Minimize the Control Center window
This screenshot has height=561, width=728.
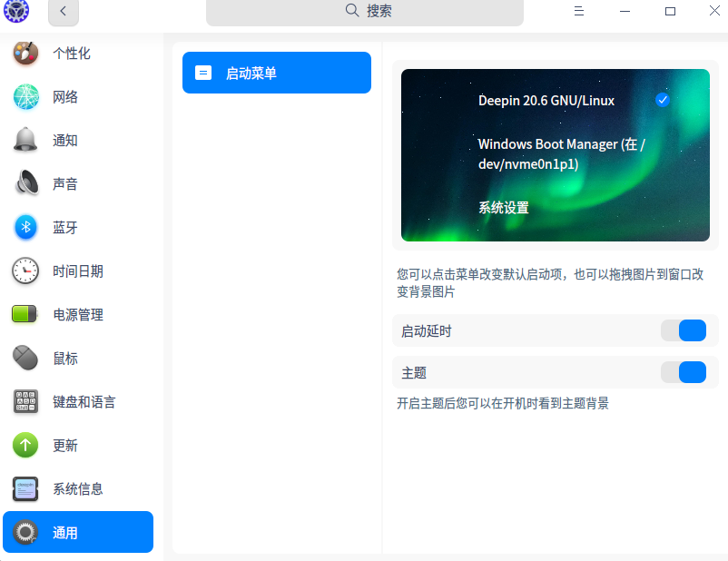click(625, 11)
